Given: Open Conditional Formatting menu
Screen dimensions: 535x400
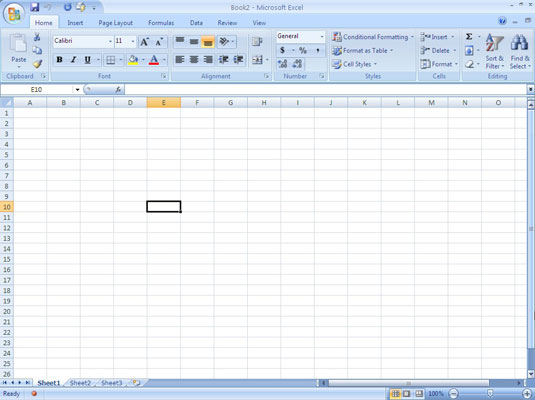Looking at the screenshot, I should click(373, 37).
